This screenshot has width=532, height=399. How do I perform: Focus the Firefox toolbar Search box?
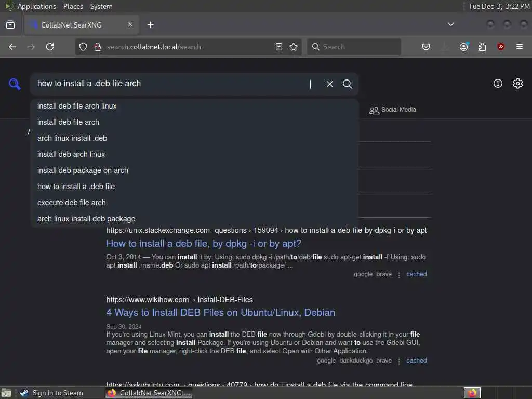coord(354,47)
